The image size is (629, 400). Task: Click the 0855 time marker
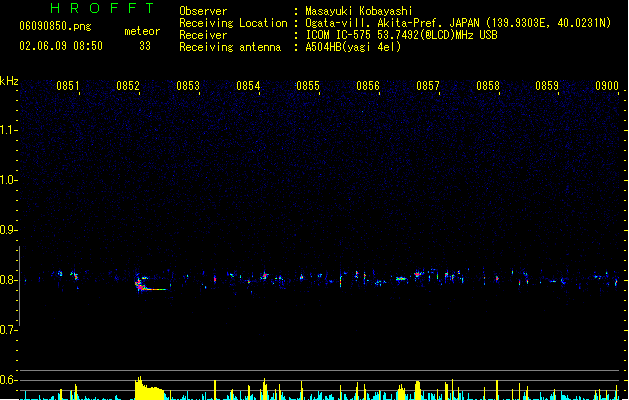308,86
